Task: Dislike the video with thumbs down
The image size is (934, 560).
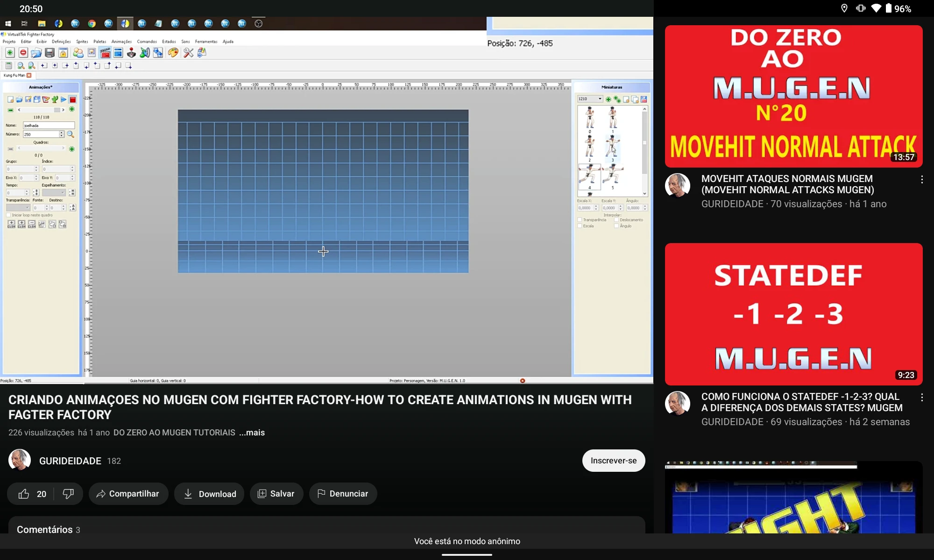Action: tap(68, 494)
